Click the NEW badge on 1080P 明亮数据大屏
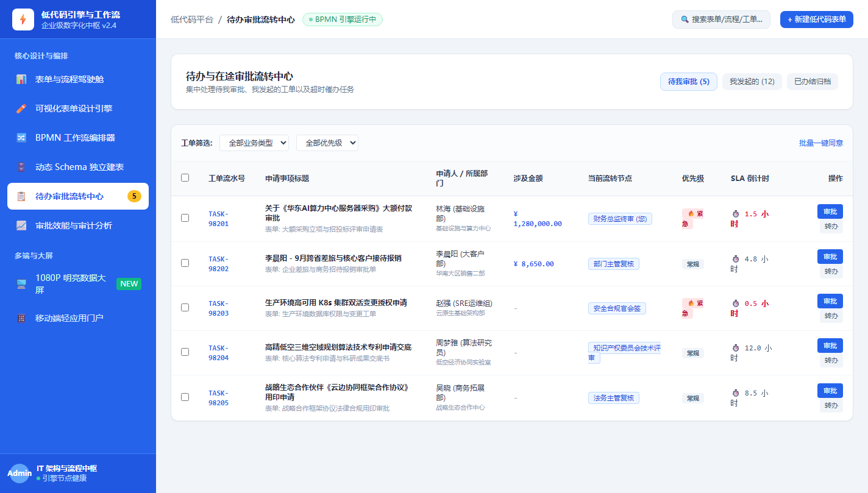Image resolution: width=868 pixels, height=493 pixels. [129, 284]
